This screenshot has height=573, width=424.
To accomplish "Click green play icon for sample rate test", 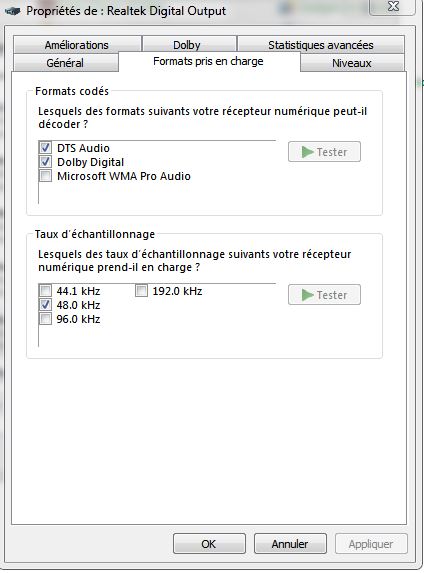I will (307, 295).
